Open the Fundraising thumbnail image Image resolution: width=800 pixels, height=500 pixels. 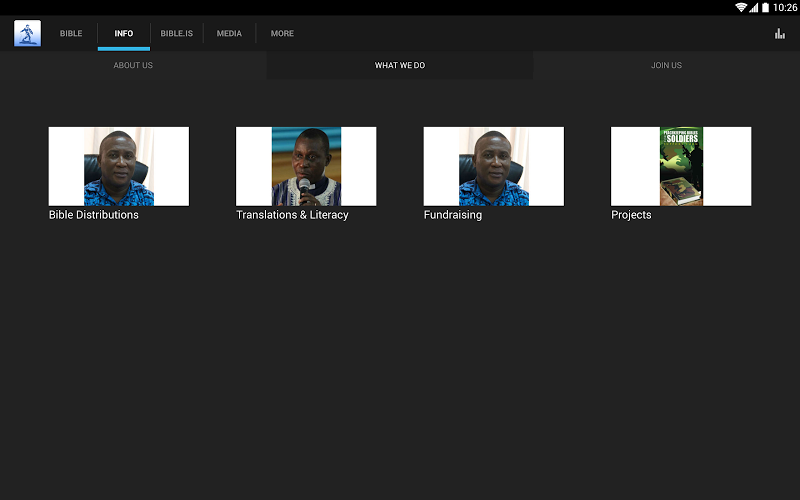[x=494, y=166]
